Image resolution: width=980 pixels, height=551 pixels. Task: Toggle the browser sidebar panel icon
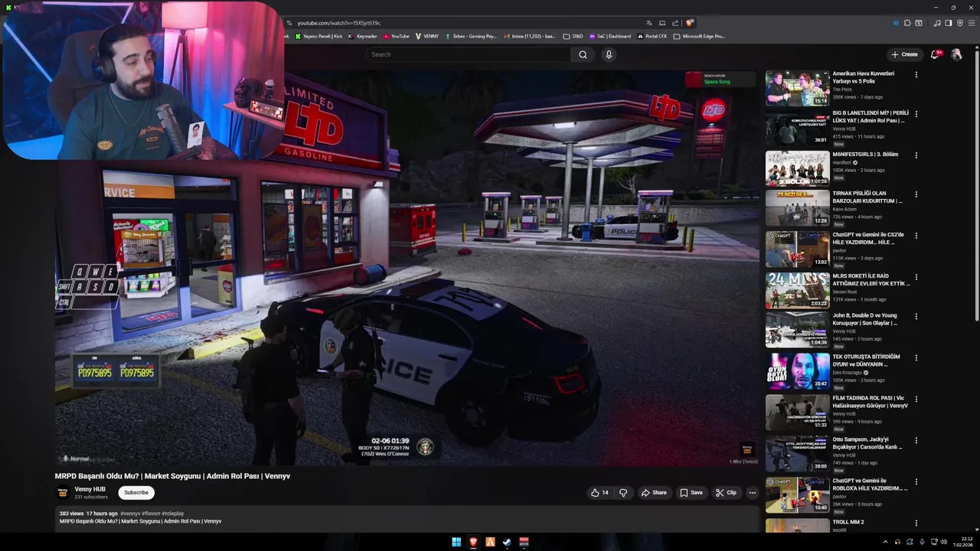tap(949, 23)
